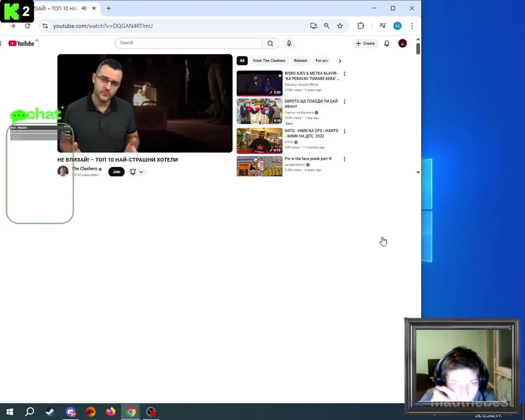The width and height of the screenshot is (525, 420).
Task: Start voice search with microphone icon
Action: point(289,43)
